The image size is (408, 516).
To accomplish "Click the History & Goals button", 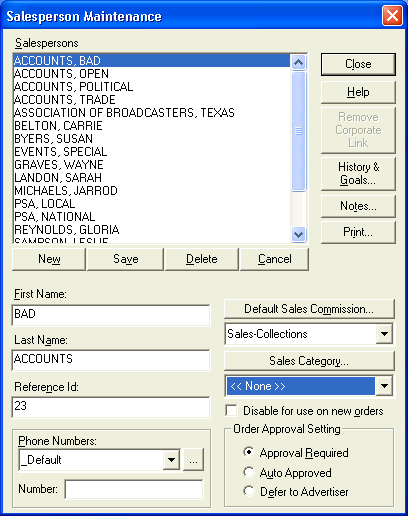I will [358, 173].
